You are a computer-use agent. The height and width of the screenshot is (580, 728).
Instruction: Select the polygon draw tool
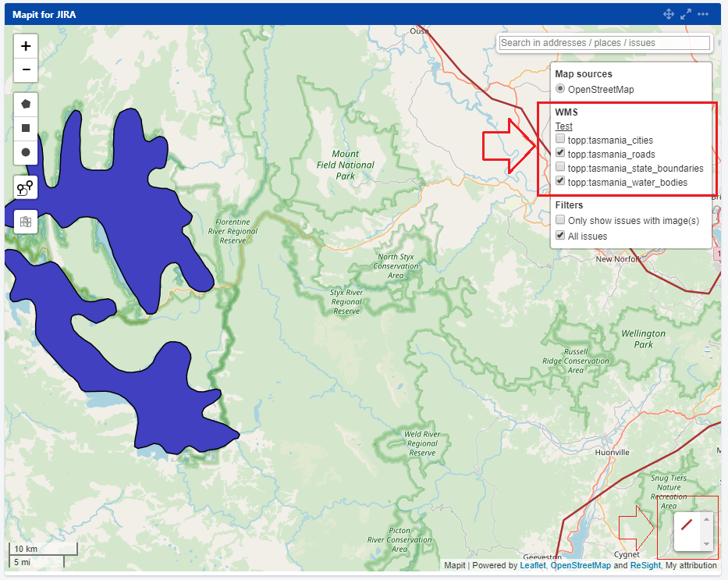(x=26, y=104)
